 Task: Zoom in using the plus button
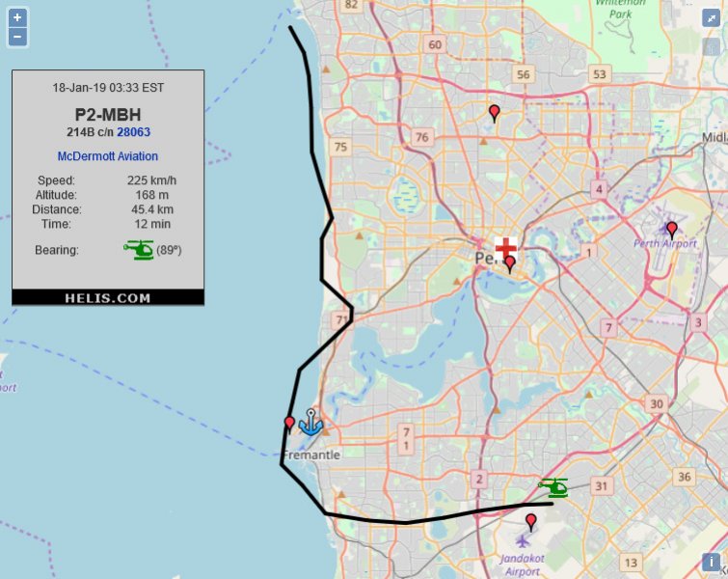tap(17, 17)
